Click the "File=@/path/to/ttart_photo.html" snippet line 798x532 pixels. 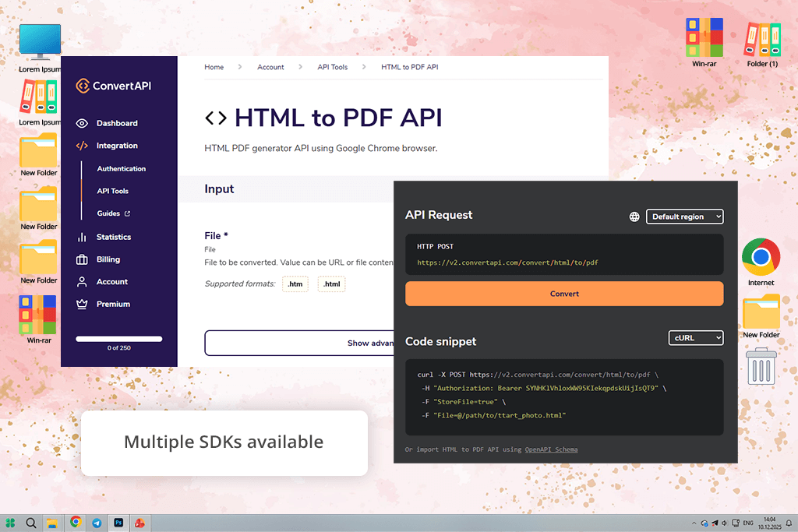[x=493, y=415]
